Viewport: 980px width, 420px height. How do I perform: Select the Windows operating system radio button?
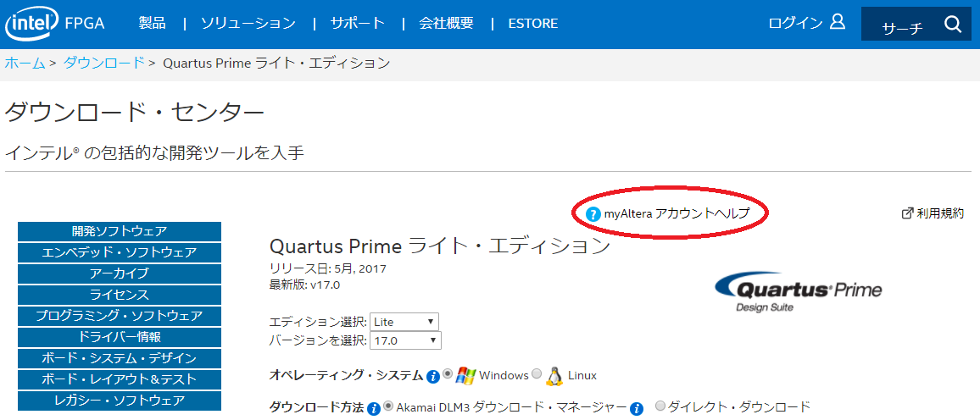[448, 373]
